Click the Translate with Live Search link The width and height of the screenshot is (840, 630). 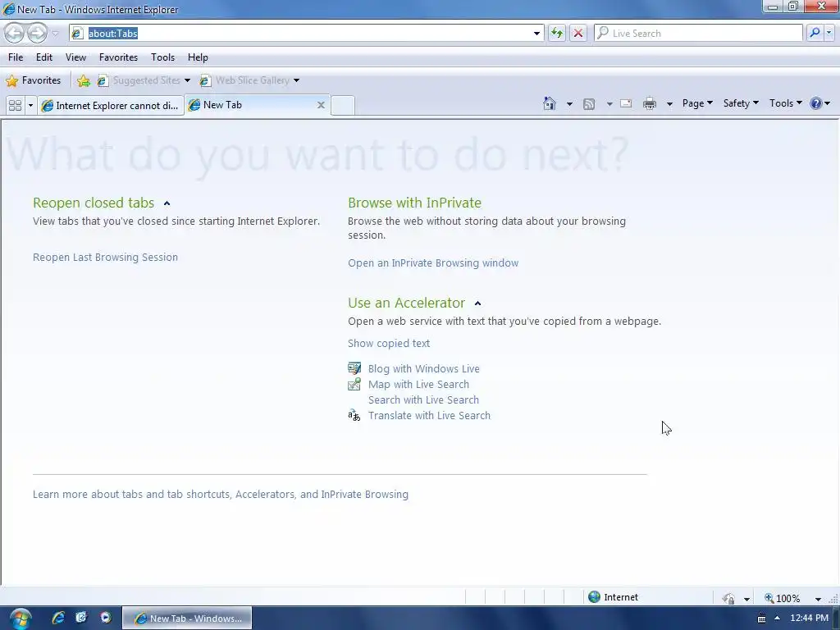429,415
